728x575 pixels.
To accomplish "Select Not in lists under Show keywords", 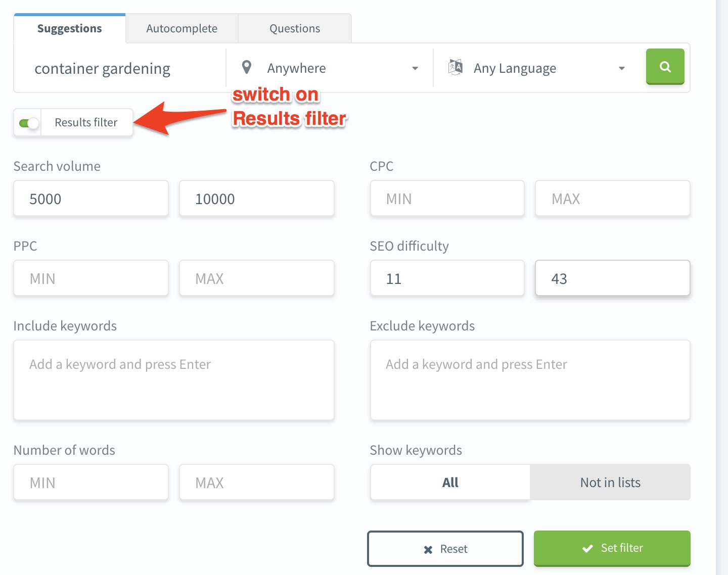I will pyautogui.click(x=610, y=482).
